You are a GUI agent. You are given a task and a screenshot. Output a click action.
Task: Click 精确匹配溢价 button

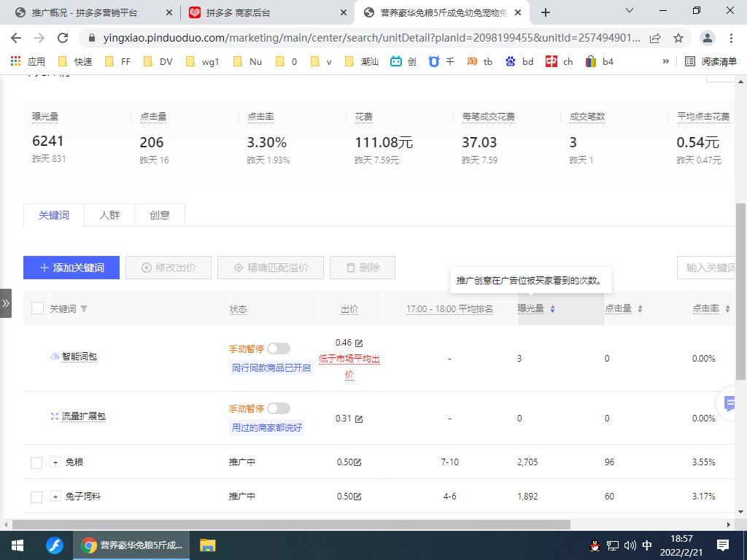(x=271, y=268)
